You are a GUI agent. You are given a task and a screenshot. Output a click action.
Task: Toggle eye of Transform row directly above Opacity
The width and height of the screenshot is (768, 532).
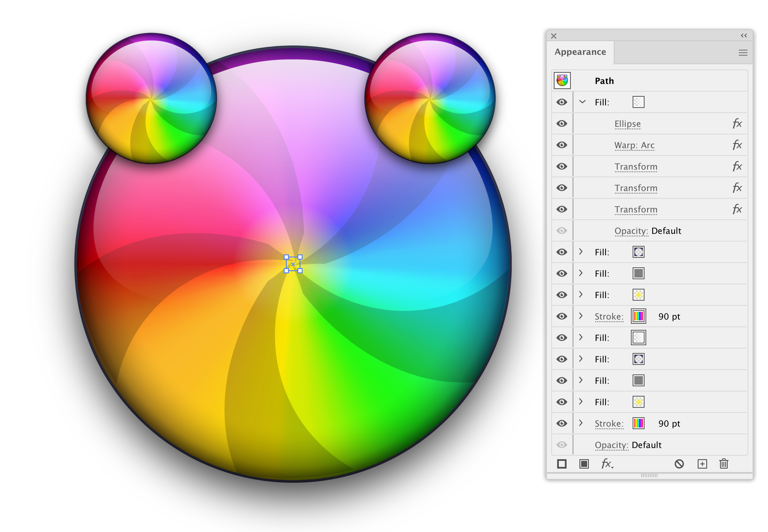click(562, 209)
